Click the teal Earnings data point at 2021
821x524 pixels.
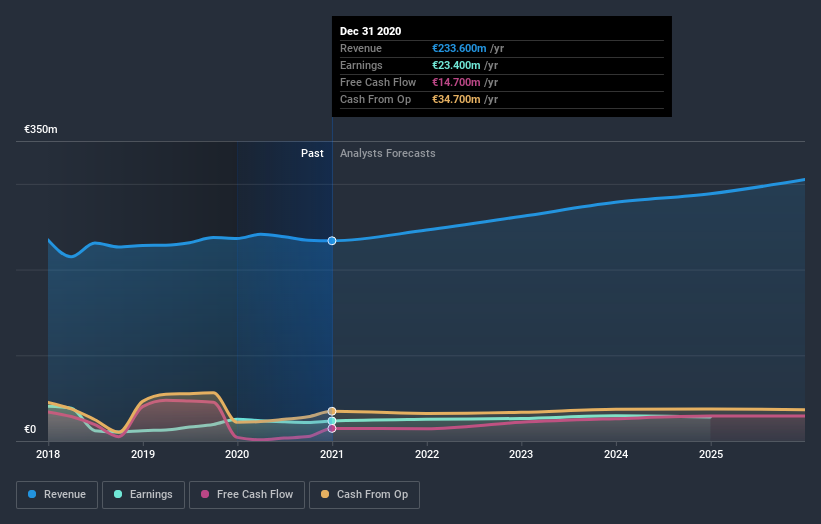click(332, 421)
